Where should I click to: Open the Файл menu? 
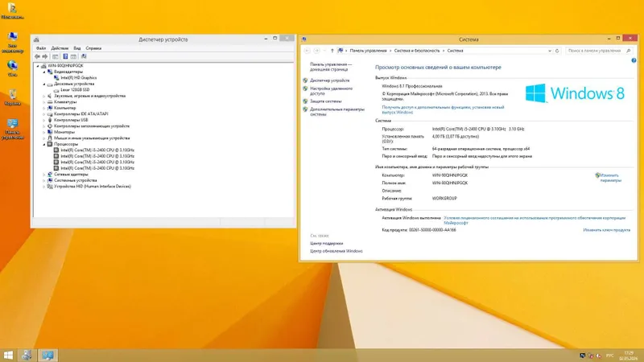[x=41, y=48]
